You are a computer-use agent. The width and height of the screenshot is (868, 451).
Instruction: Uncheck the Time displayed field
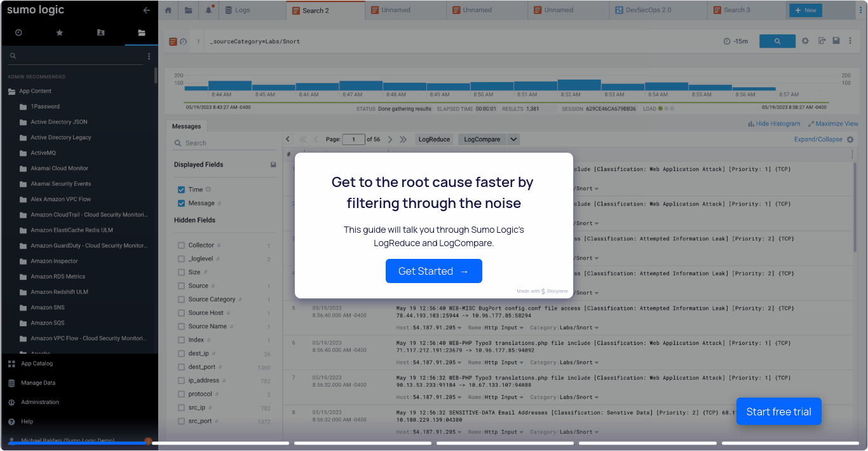click(x=182, y=190)
